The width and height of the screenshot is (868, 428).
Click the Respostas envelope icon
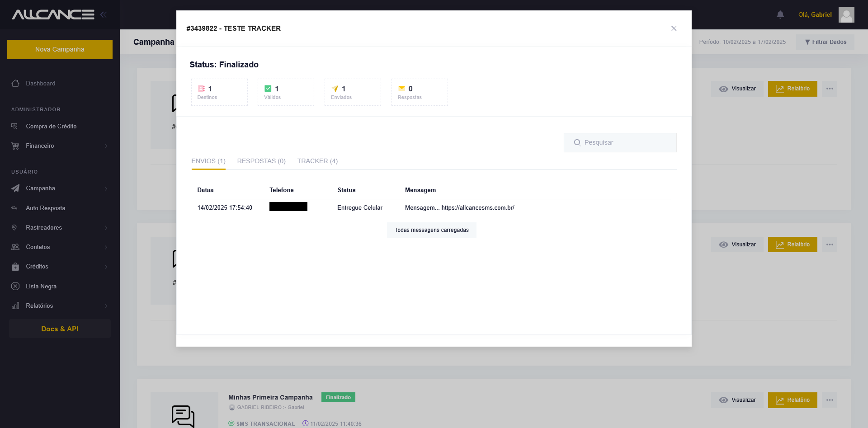(x=401, y=89)
